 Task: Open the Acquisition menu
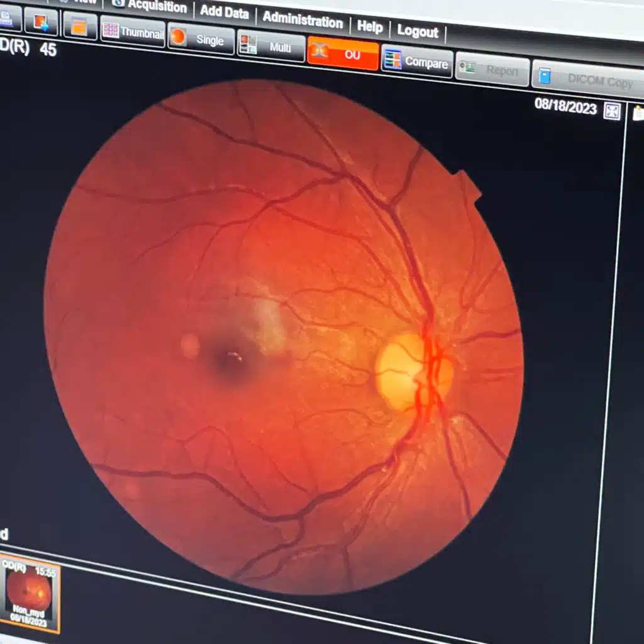click(152, 6)
